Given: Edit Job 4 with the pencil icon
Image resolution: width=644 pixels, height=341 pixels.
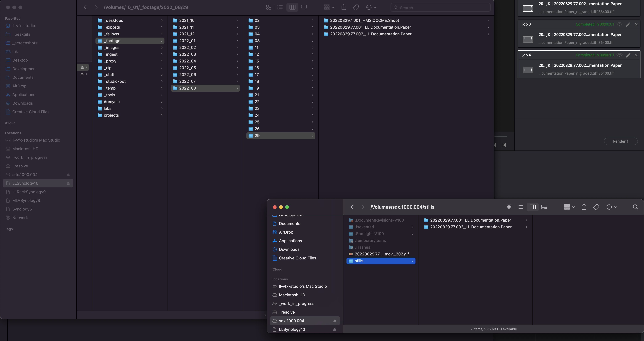Looking at the screenshot, I should [x=628, y=55].
